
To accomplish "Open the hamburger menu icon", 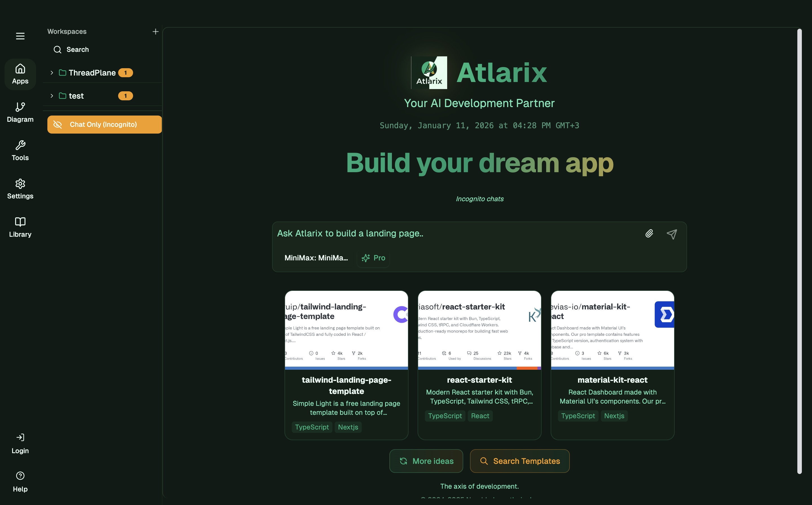I will click(20, 36).
